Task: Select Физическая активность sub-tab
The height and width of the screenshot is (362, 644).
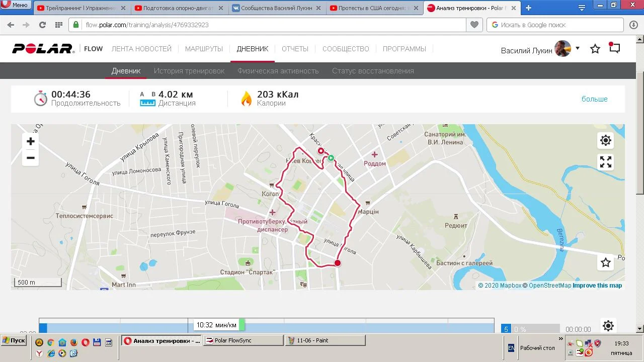Action: coord(278,71)
